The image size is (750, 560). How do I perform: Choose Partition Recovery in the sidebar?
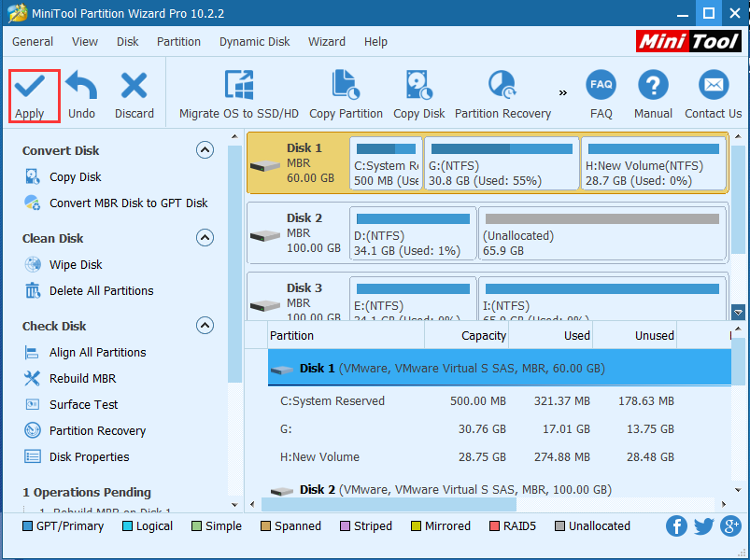point(85,431)
